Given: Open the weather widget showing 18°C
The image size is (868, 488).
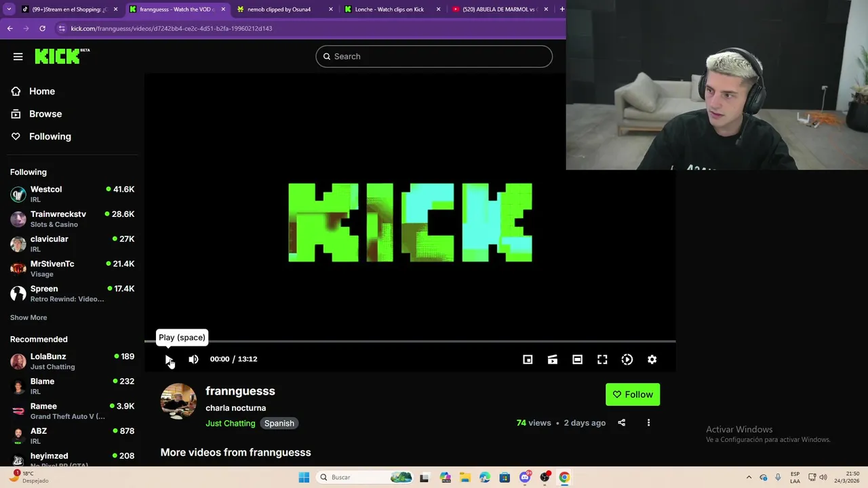Looking at the screenshot, I should pyautogui.click(x=28, y=477).
